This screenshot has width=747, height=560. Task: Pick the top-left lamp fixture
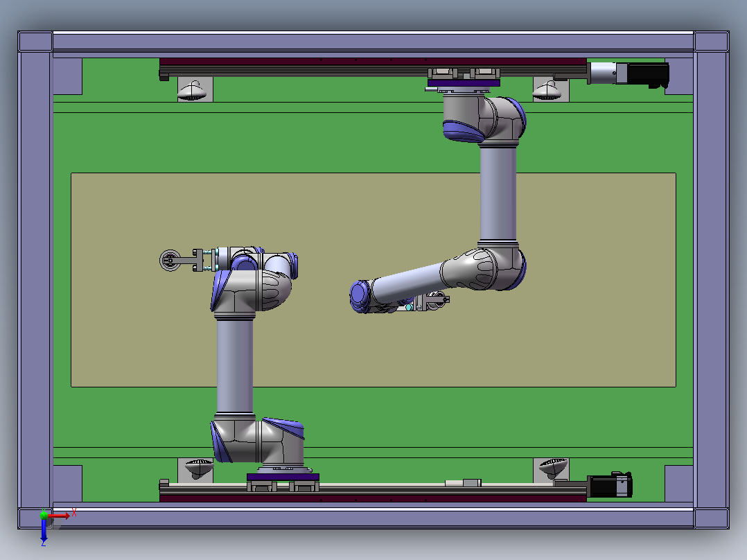click(x=193, y=91)
